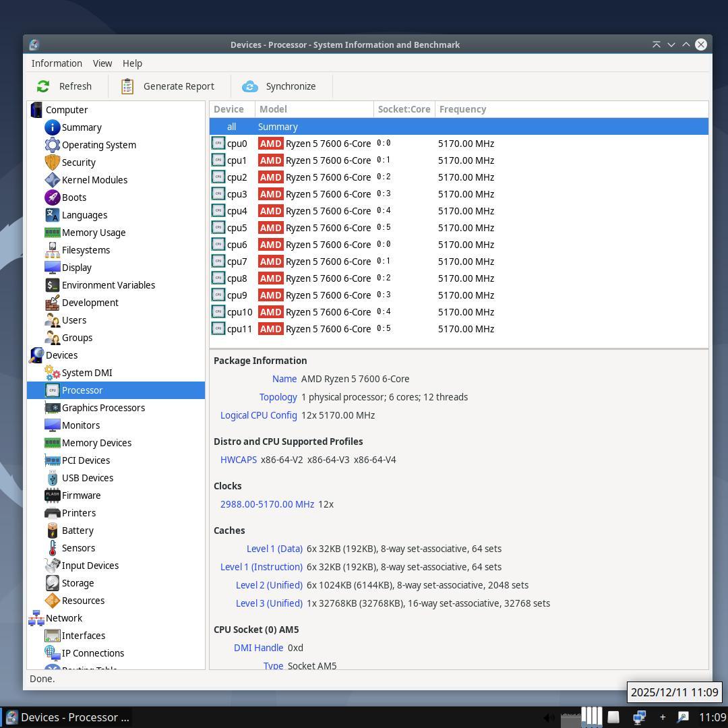
Task: Select the Boots rocket icon
Action: point(52,198)
